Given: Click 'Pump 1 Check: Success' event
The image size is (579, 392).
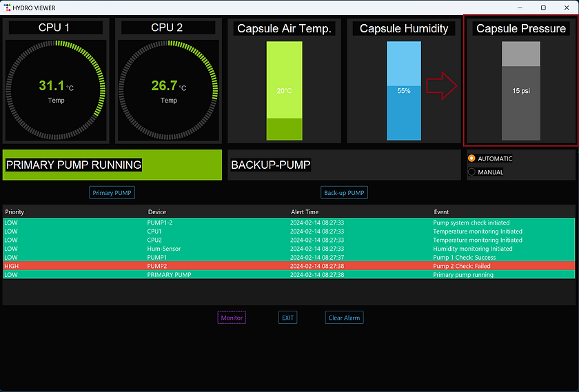Looking at the screenshot, I should click(x=464, y=257).
